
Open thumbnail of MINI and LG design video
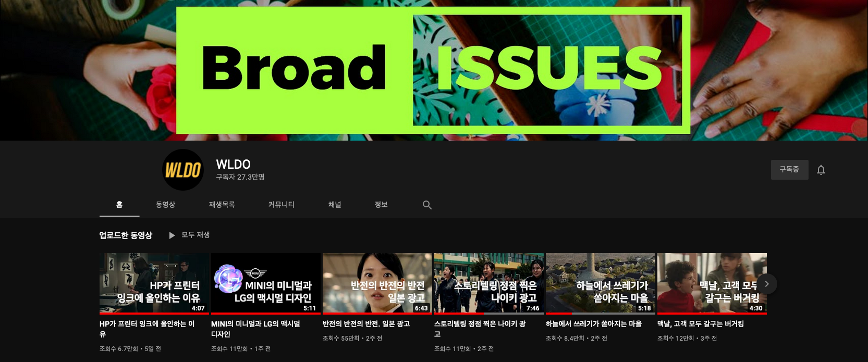(265, 283)
